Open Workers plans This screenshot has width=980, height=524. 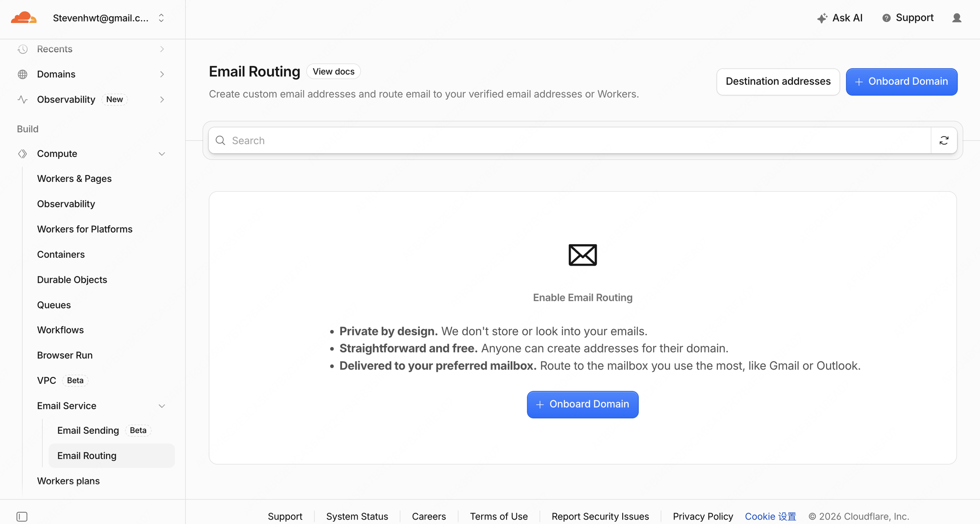point(69,481)
